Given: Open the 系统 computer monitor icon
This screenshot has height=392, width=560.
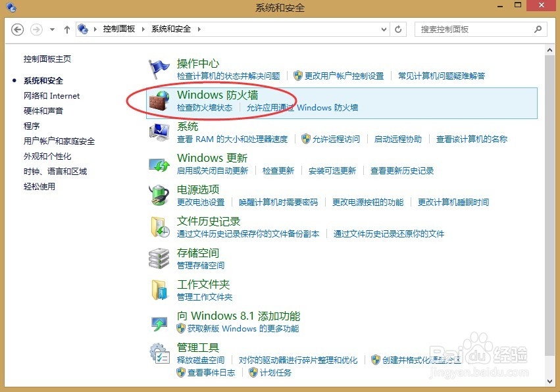Looking at the screenshot, I should tap(159, 132).
